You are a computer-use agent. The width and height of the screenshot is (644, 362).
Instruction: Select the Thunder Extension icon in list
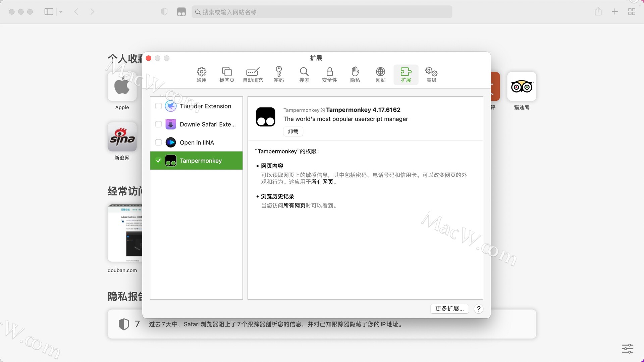[x=171, y=106]
